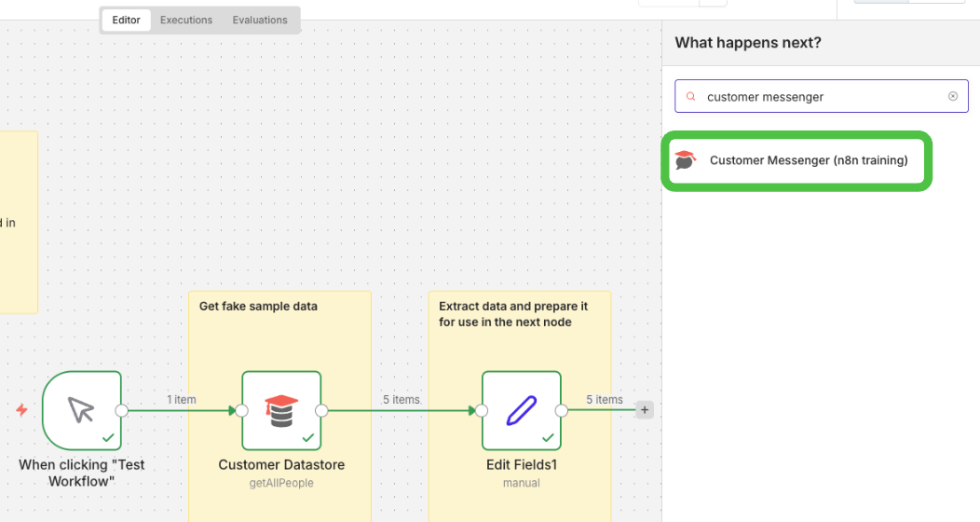Select the manual trigger cursor node

[x=82, y=410]
